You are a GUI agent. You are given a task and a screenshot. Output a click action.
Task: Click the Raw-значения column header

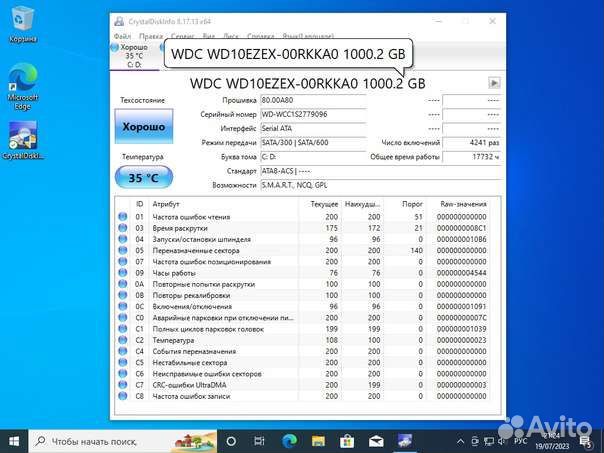pos(458,204)
